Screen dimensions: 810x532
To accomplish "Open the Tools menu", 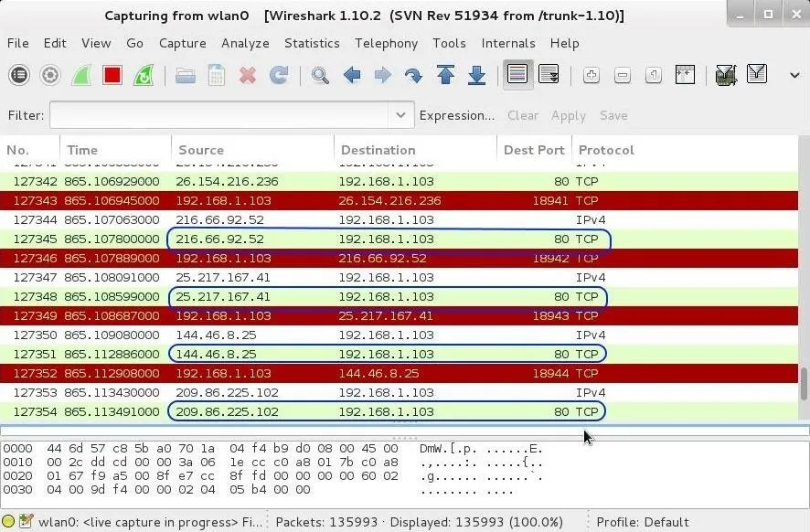I will tap(450, 43).
